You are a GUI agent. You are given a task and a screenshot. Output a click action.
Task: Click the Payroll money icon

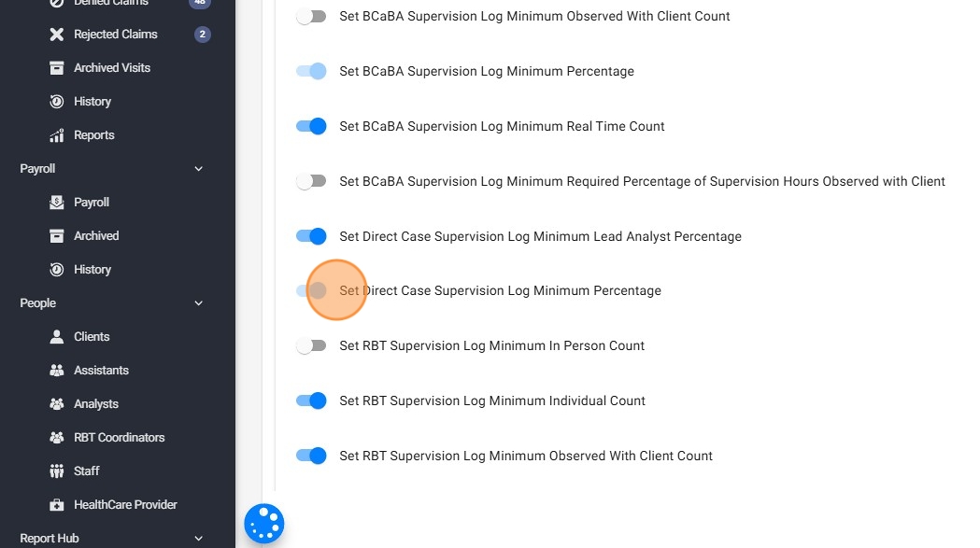(x=56, y=203)
